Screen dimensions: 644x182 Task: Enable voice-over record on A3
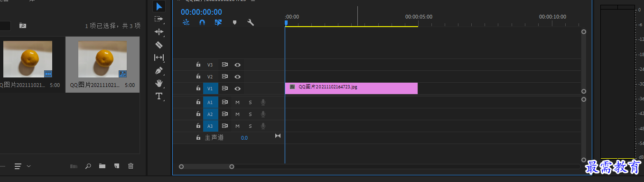tap(263, 126)
